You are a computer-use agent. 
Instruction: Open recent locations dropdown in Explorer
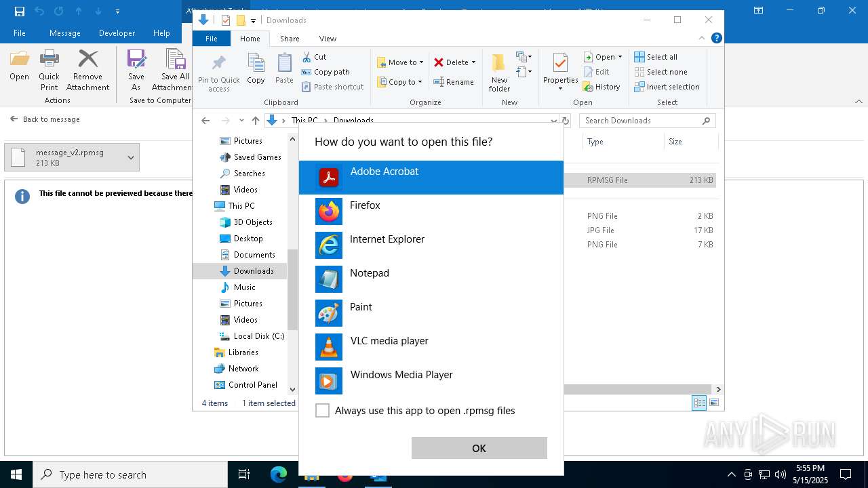click(x=241, y=121)
